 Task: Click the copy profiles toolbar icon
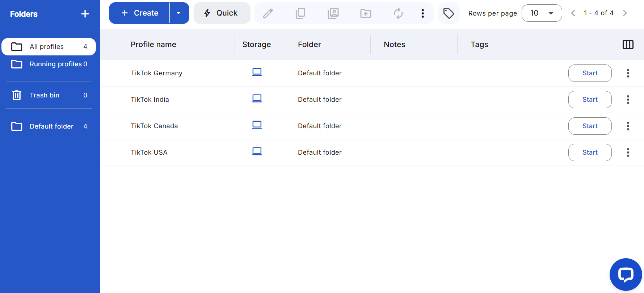pyautogui.click(x=300, y=13)
